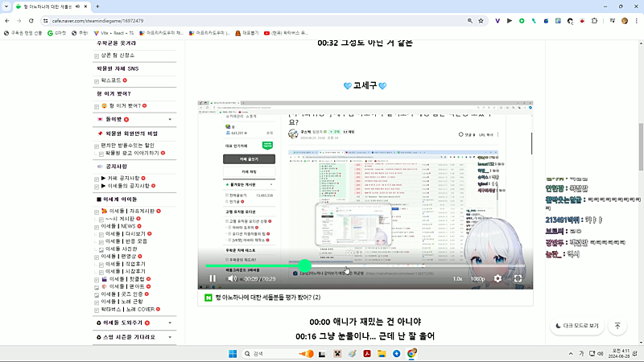
Task: Change the 1080p video quality
Action: 477,278
